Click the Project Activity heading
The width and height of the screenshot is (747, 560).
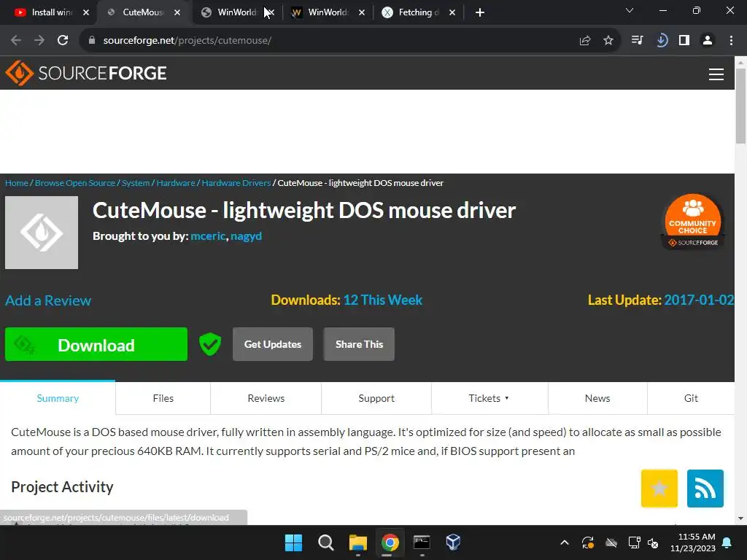tap(63, 487)
